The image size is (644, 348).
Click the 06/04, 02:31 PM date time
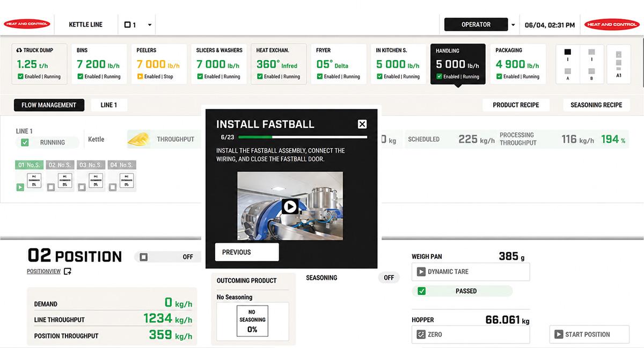pyautogui.click(x=550, y=25)
